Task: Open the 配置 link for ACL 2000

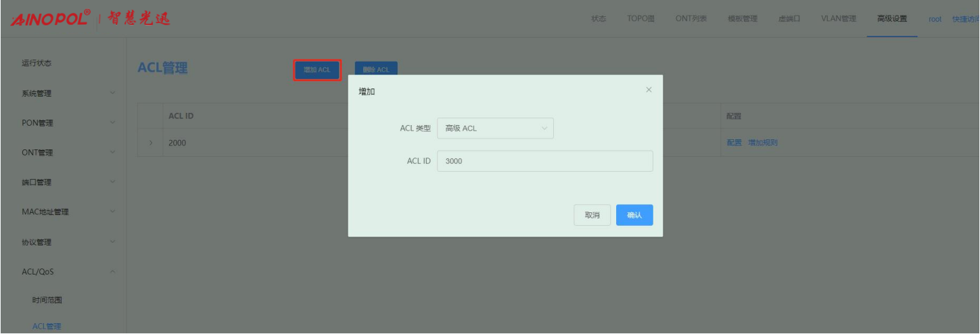Action: [734, 143]
